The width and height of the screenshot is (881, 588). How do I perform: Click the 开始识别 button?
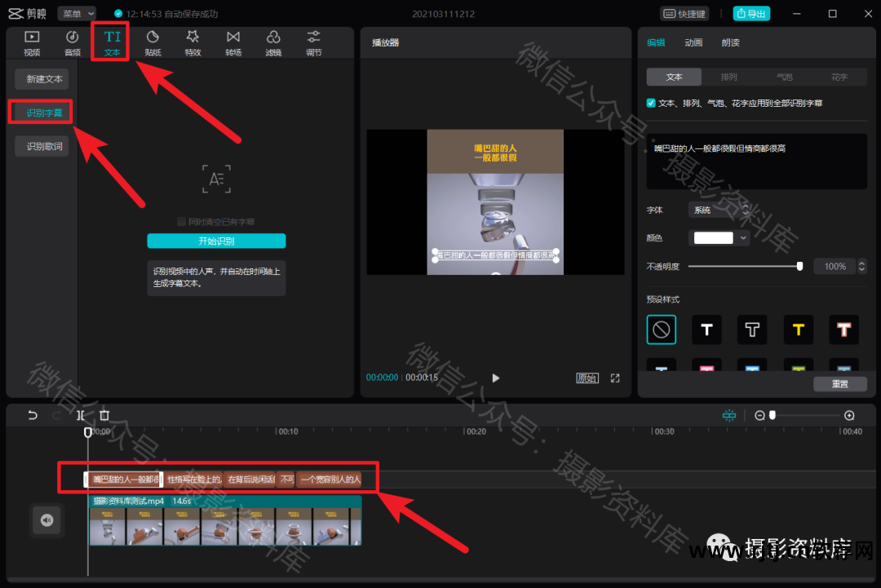point(216,241)
